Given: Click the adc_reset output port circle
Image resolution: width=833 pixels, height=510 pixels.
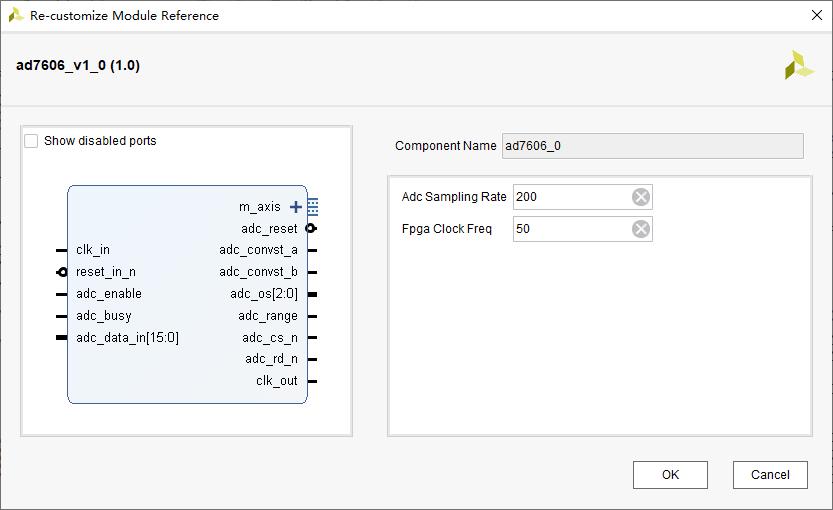Looking at the screenshot, I should pyautogui.click(x=311, y=228).
